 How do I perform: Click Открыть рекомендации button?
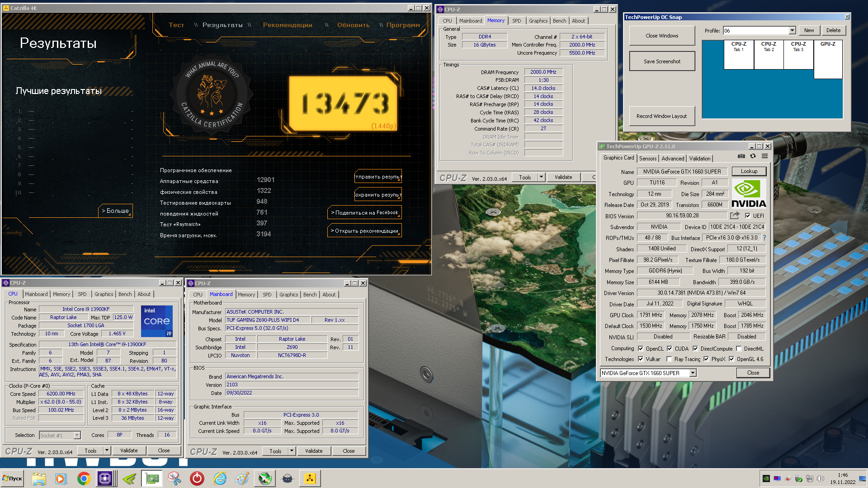[364, 230]
